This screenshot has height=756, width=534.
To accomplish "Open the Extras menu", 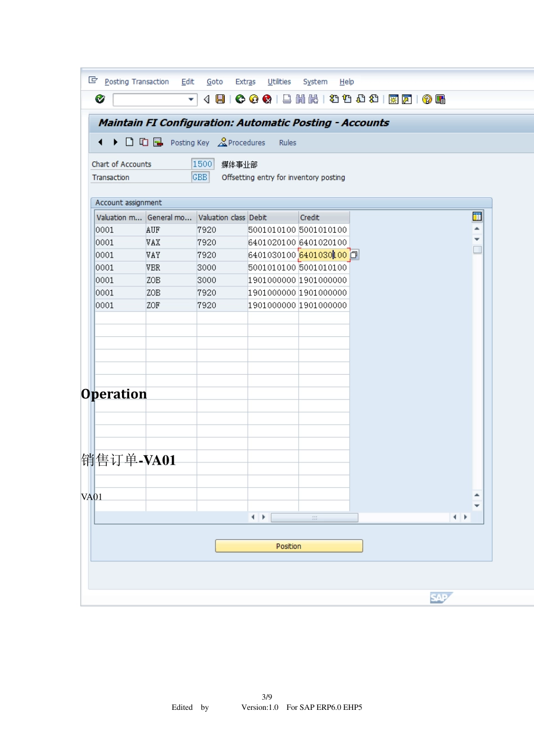I will click(245, 82).
